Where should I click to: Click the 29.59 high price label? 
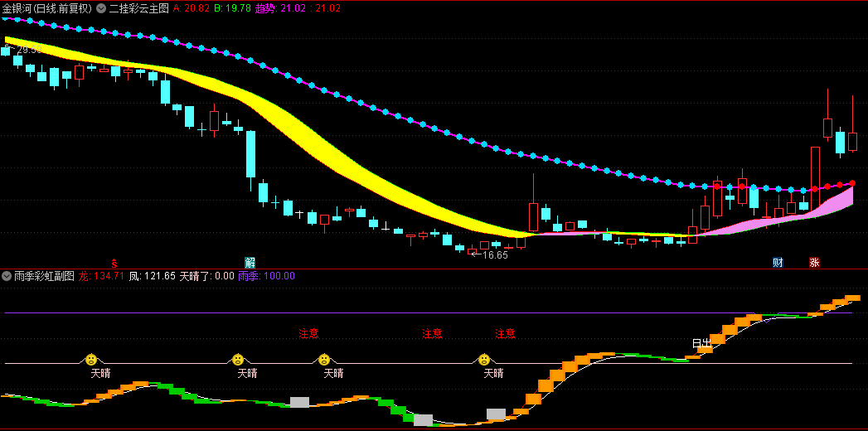[29, 50]
